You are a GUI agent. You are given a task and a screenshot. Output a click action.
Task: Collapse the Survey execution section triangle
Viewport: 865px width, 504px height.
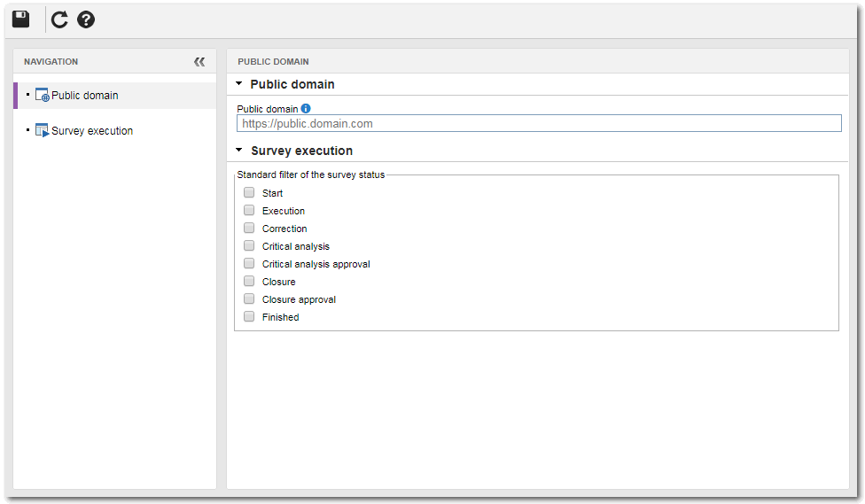click(x=239, y=150)
